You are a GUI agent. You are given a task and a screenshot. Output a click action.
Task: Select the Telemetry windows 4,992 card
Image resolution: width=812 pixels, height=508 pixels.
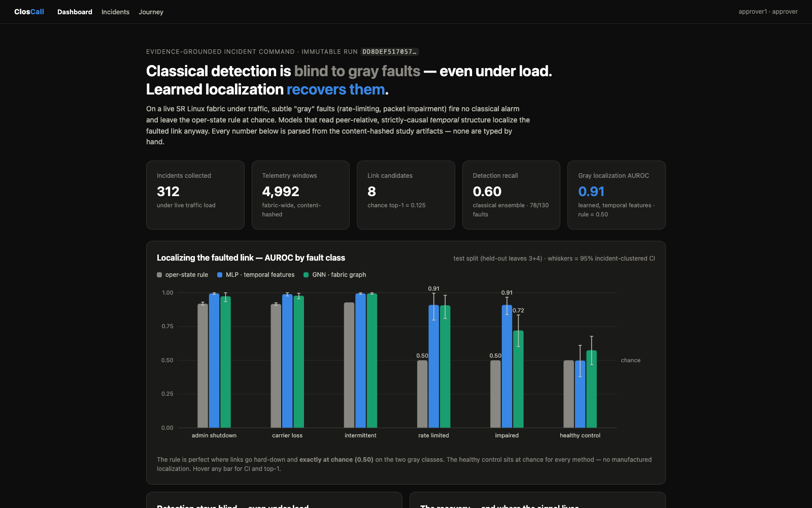300,195
